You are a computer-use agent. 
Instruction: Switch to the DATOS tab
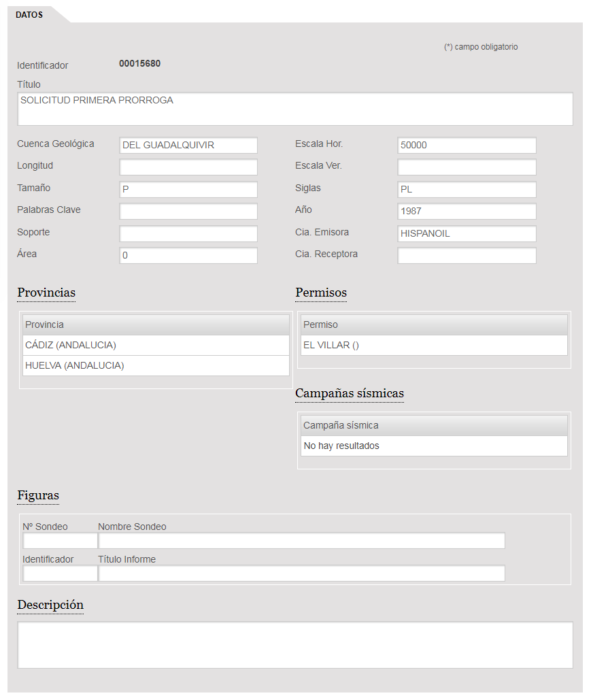pos(29,14)
